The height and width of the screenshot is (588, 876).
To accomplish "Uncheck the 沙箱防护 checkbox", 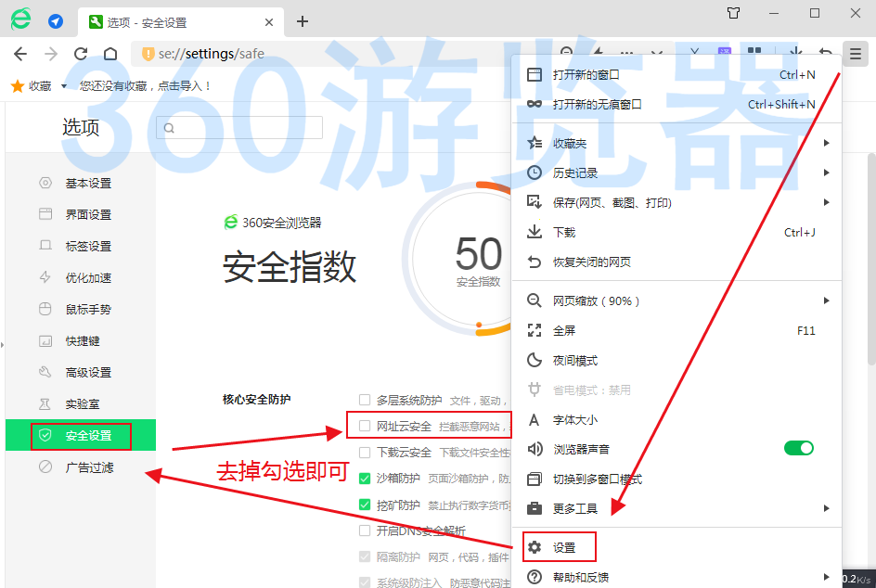I will pyautogui.click(x=365, y=478).
